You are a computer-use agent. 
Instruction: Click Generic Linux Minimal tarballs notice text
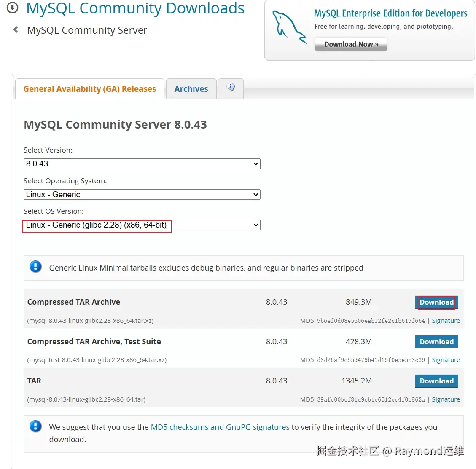[206, 268]
